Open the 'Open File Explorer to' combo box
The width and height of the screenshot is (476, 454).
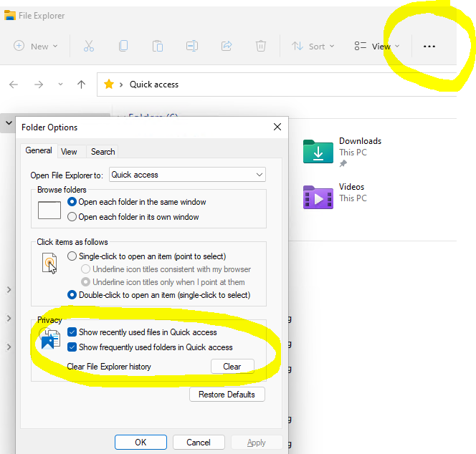187,175
